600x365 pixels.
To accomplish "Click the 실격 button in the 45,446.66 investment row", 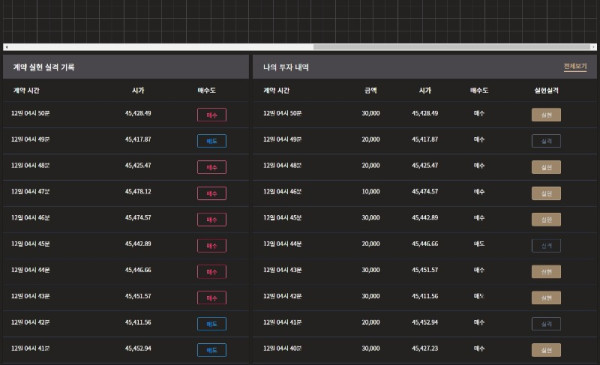I will point(546,246).
